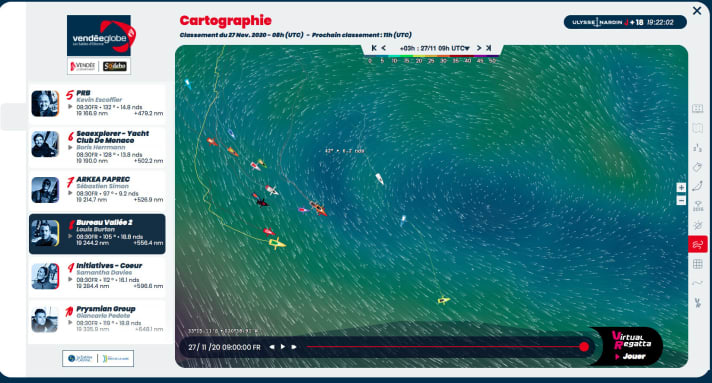Screen dimensions: 712x383
Task: Click the tag label icon in right toolbar
Action: 698,167
